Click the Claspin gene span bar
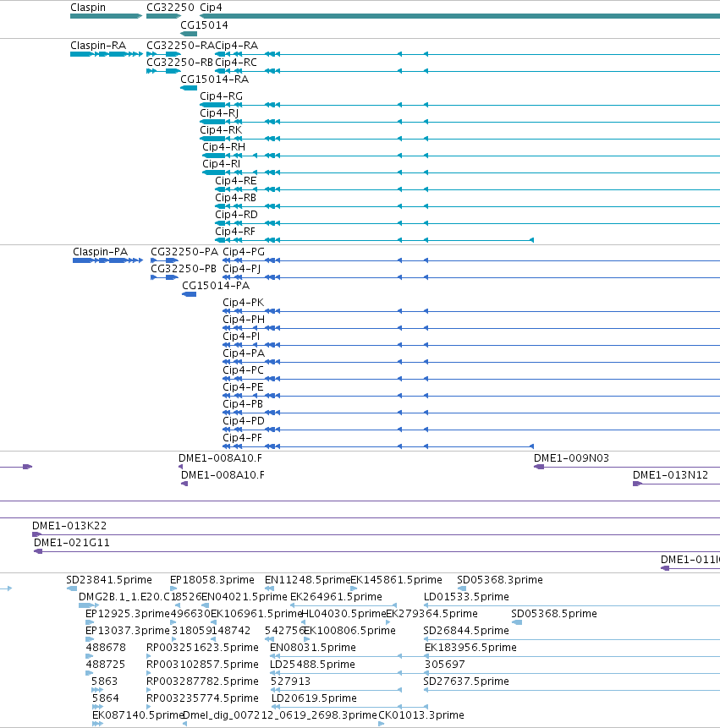 click(107, 16)
